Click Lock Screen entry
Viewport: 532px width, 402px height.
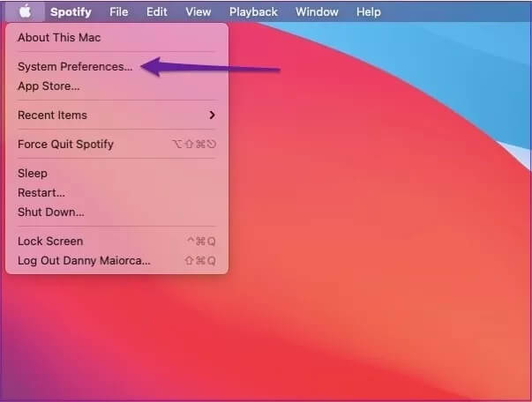click(116, 241)
